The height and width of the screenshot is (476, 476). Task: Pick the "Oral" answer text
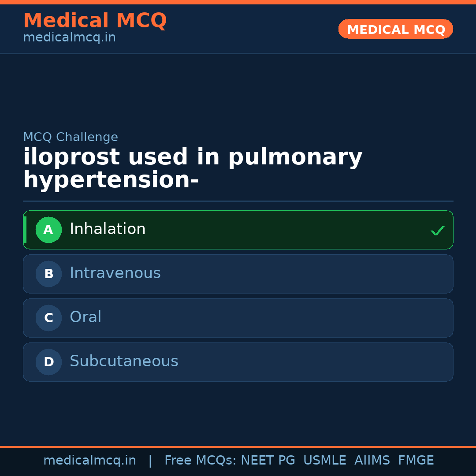pos(86,317)
